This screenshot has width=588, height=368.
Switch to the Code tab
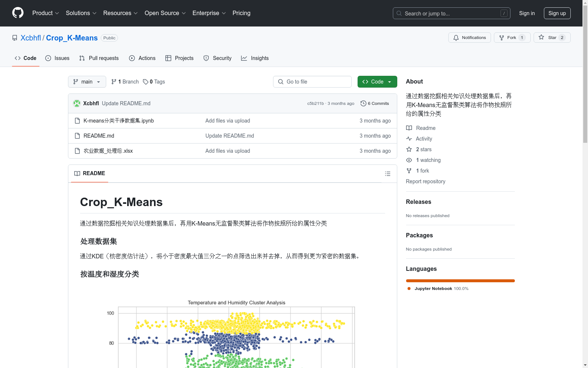[25, 58]
